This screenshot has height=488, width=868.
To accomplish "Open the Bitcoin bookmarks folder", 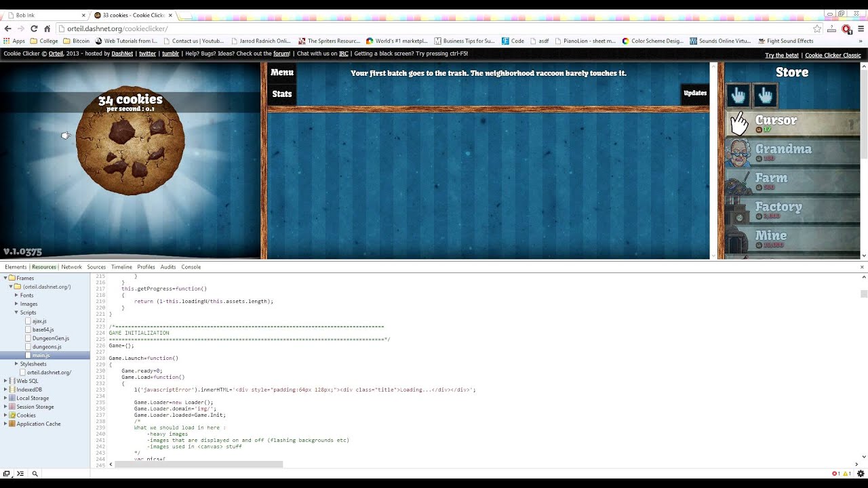I will click(x=76, y=41).
